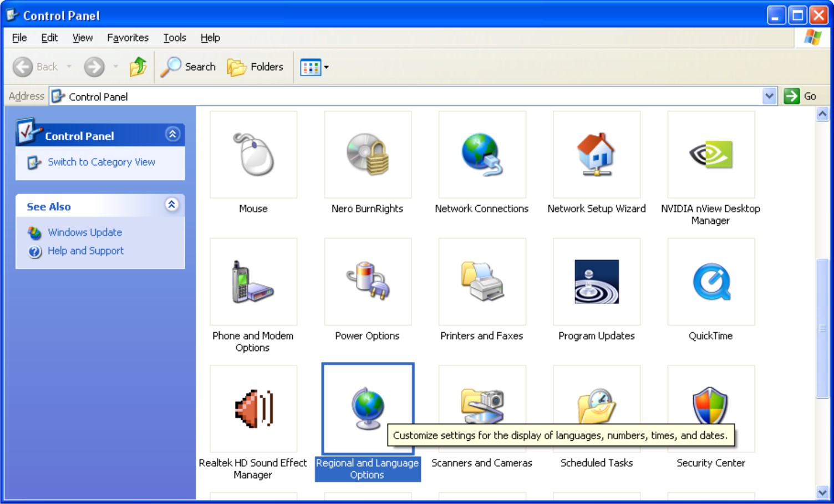Open the Network Connections globe icon
Image resolution: width=834 pixels, height=504 pixels.
pyautogui.click(x=482, y=155)
